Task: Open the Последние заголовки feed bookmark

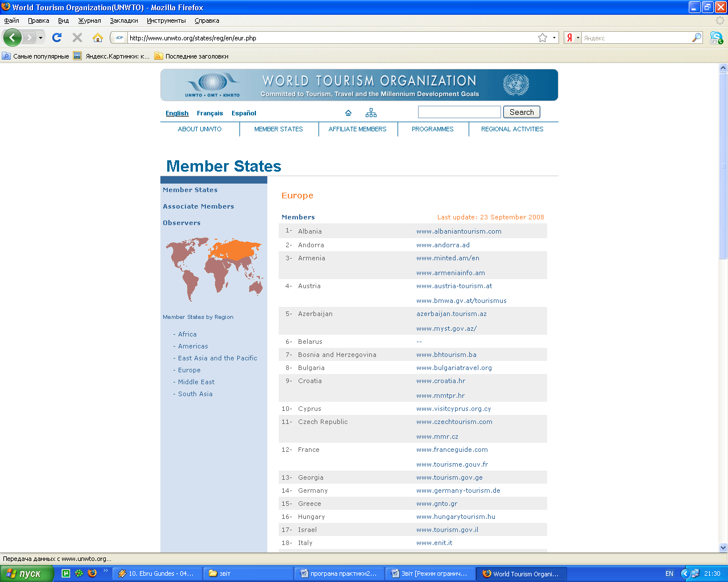Action: tap(191, 56)
